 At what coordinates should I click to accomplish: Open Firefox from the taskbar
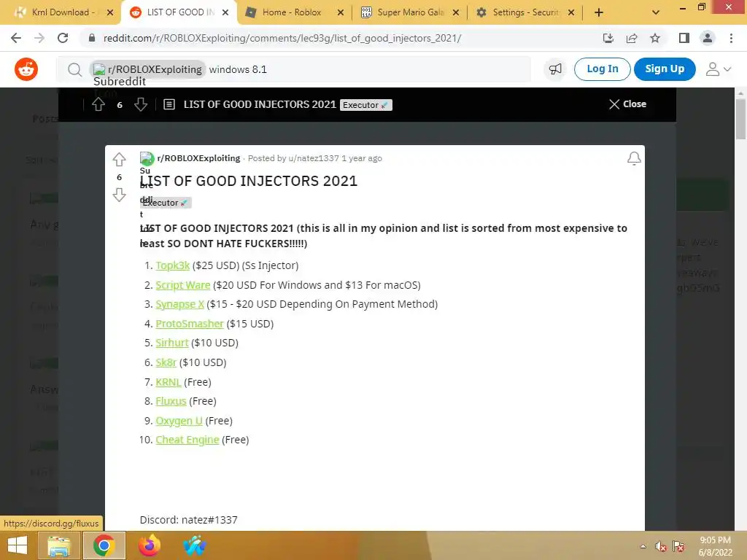149,545
